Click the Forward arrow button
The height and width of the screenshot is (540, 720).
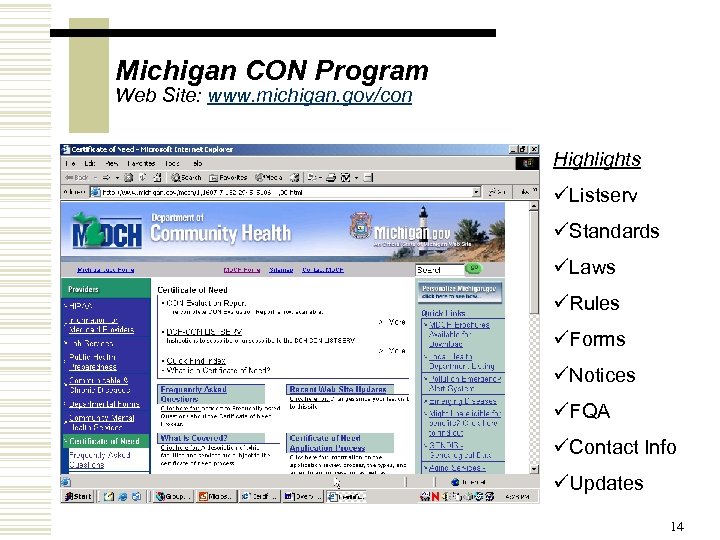pos(106,178)
